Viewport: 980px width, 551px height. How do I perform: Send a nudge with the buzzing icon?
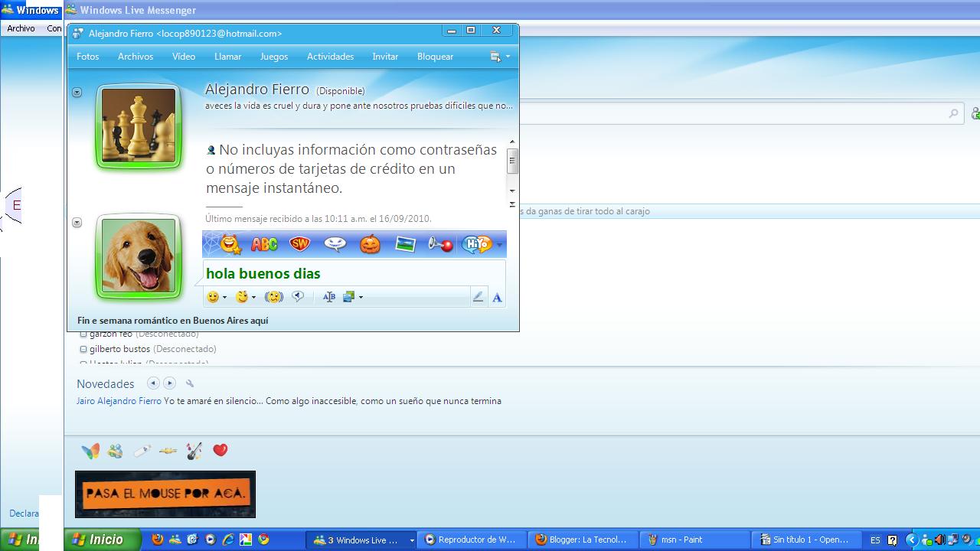[273, 297]
